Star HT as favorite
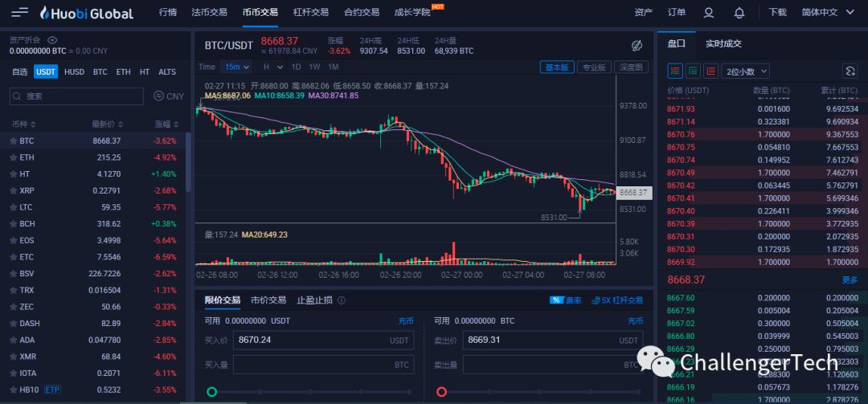 tap(13, 174)
